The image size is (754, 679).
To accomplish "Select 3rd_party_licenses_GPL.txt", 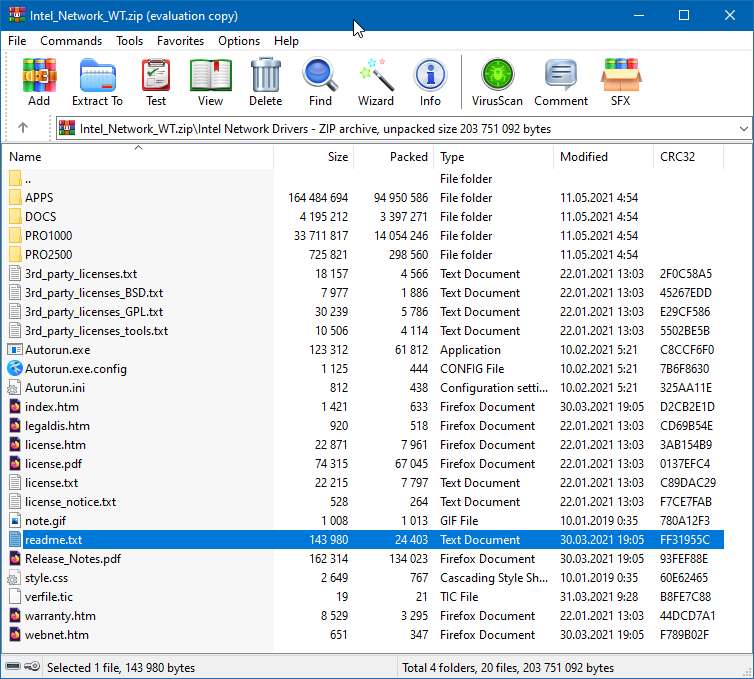I will 364,312.
